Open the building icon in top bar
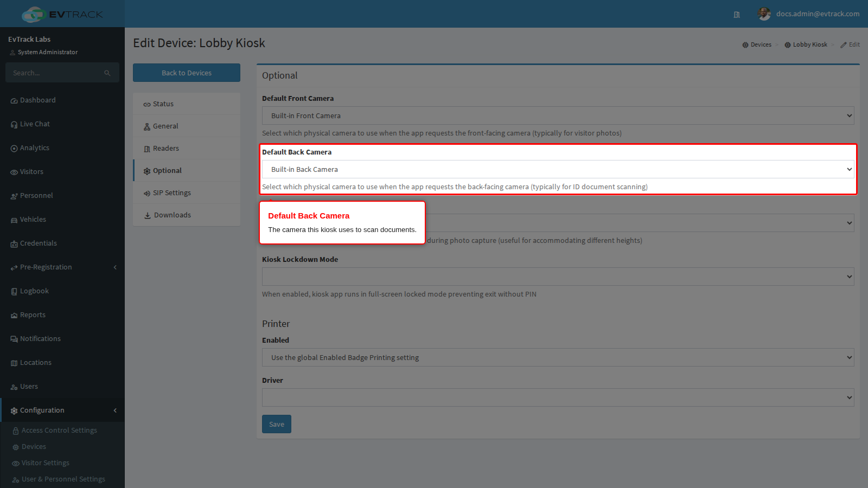Screen dimensions: 868x488 coord(737,15)
